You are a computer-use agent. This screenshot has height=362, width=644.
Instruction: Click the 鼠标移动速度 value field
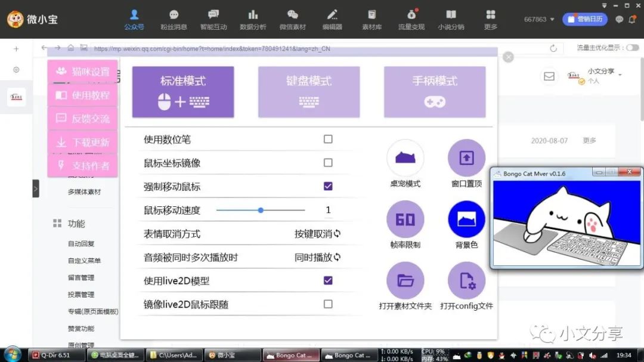click(328, 210)
